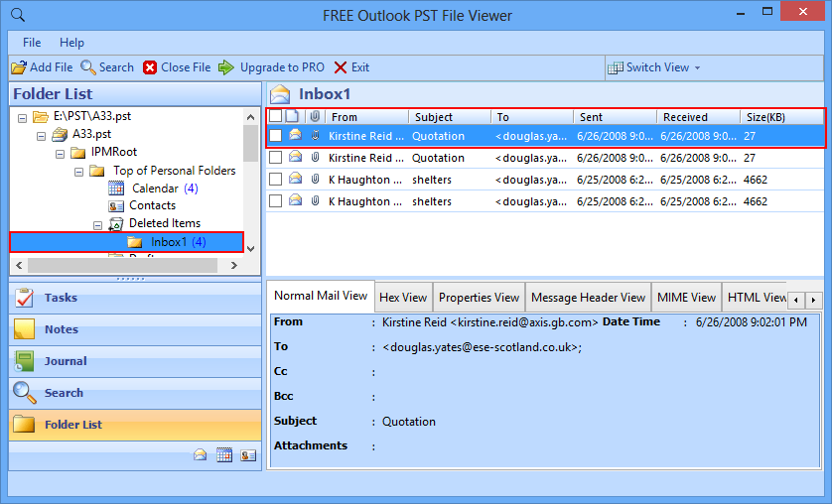Click the Calendar folder icon in tree
Screen dimensions: 832x504
(x=116, y=189)
